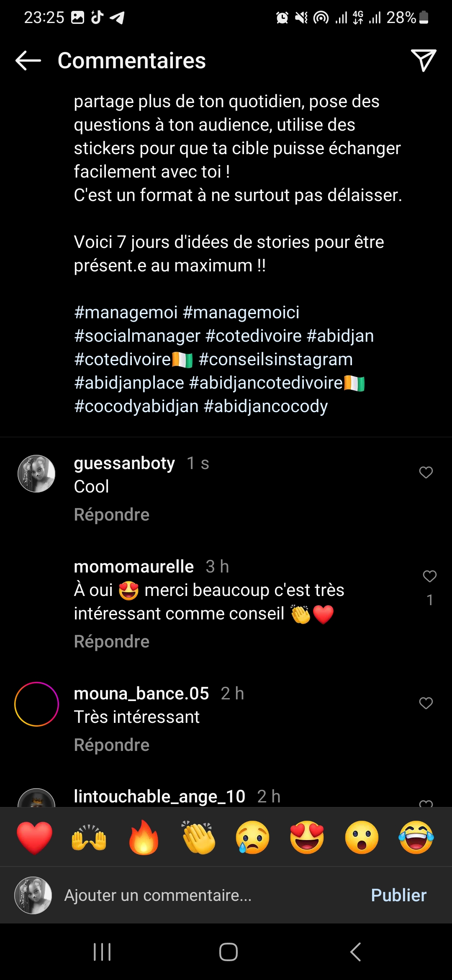The width and height of the screenshot is (452, 980).
Task: Go back using the top arrow
Action: point(28,61)
